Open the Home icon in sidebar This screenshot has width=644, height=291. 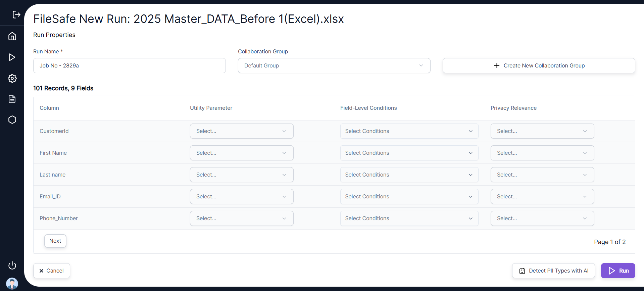click(12, 36)
